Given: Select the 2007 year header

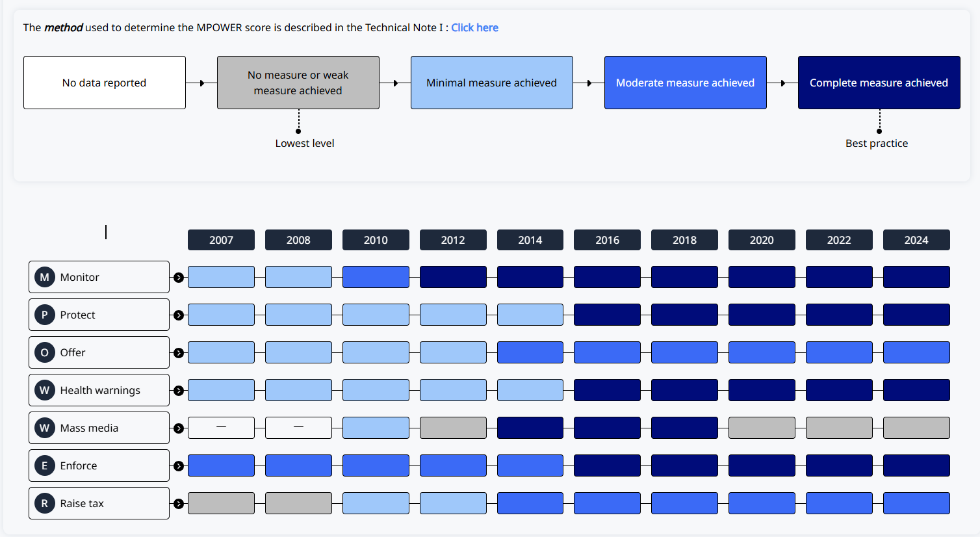Looking at the screenshot, I should [x=221, y=240].
